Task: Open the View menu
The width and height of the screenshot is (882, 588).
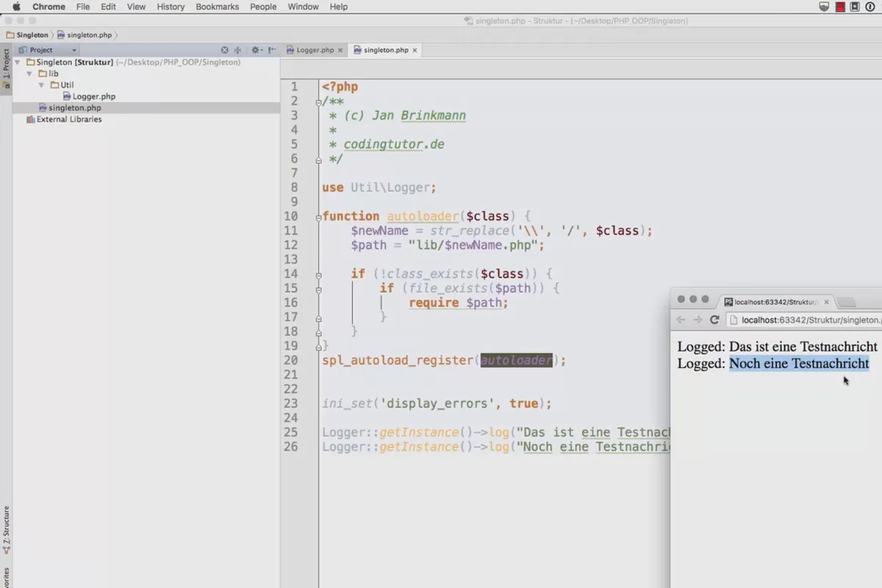Action: [x=136, y=7]
